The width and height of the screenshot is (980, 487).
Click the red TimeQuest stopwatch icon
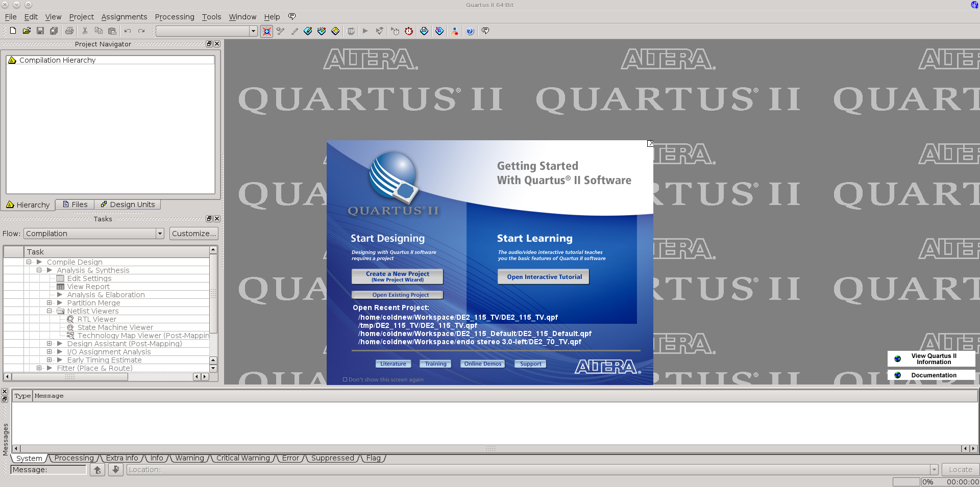pos(409,31)
